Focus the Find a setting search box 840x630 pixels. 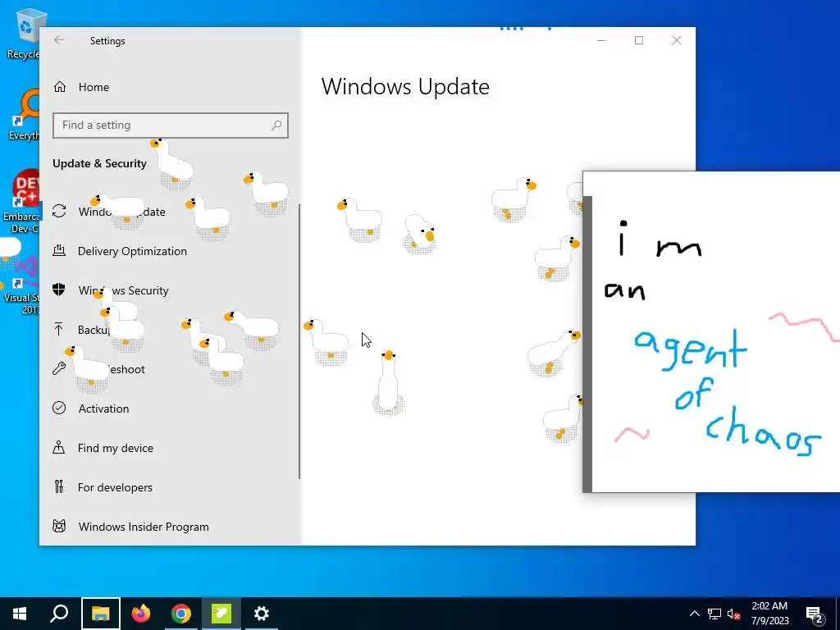pyautogui.click(x=171, y=126)
